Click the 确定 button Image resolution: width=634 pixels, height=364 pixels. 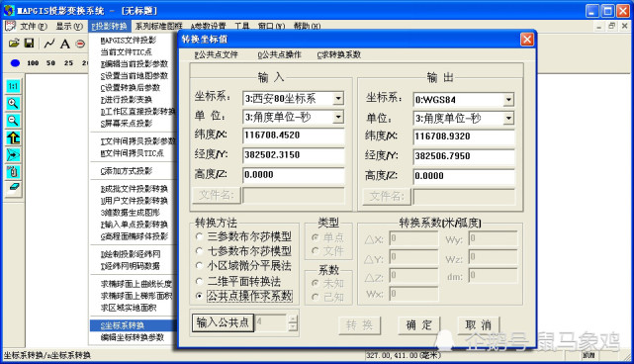click(x=419, y=325)
